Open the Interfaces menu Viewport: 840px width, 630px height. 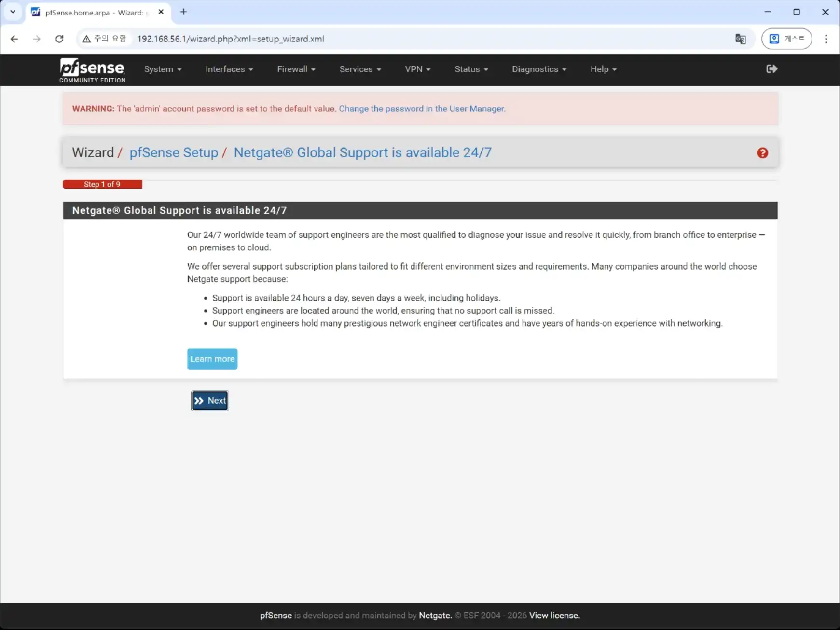[x=229, y=69]
